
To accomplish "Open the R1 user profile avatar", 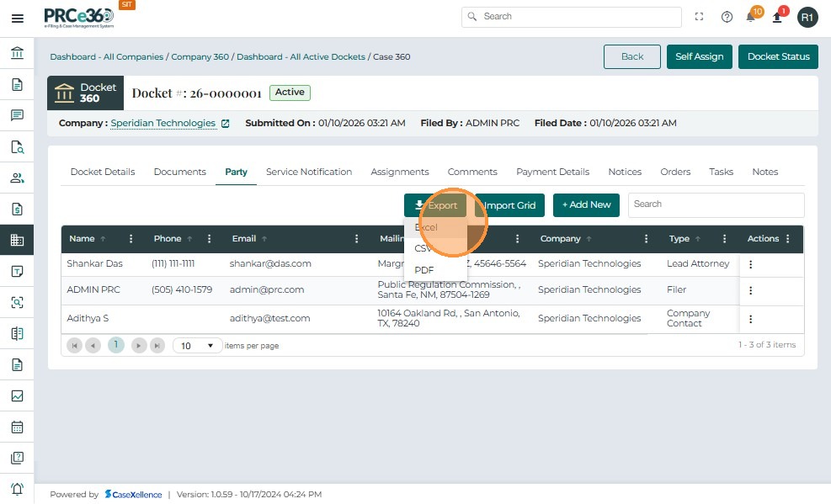I will 807,18.
